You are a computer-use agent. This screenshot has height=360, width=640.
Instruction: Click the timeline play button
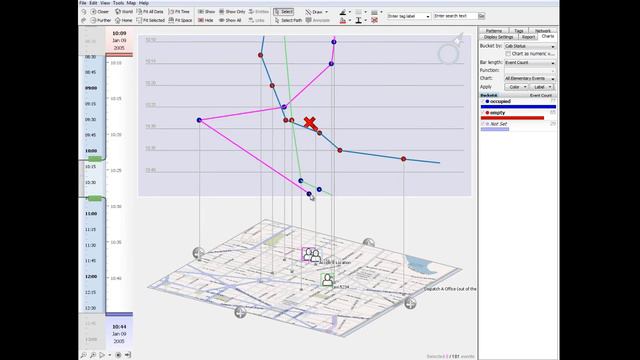tap(102, 355)
